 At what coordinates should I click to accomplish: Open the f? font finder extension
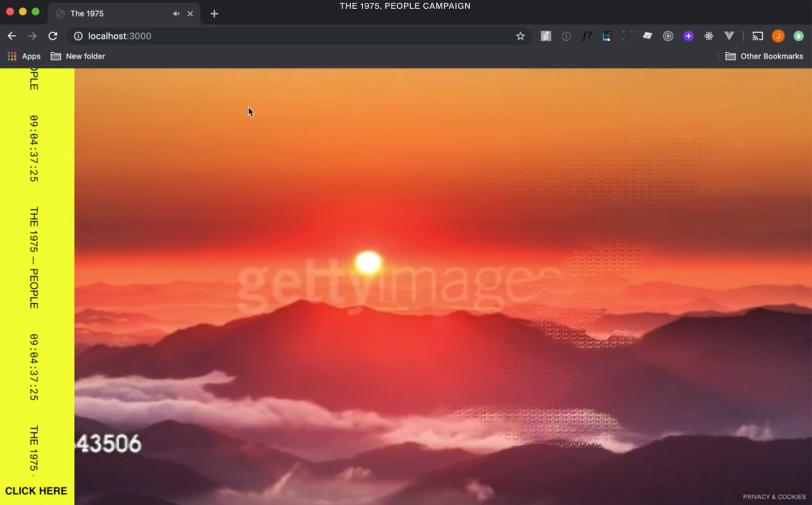tap(587, 36)
